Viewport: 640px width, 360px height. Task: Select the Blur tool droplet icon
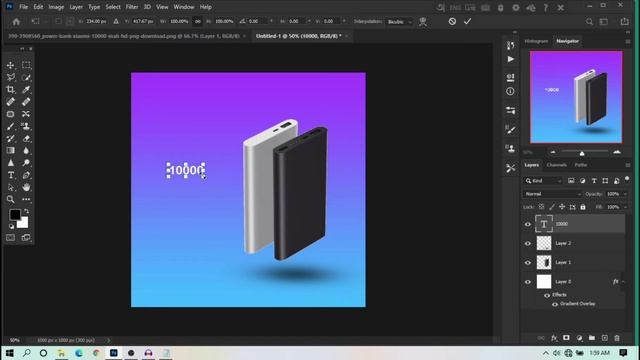coord(26,151)
